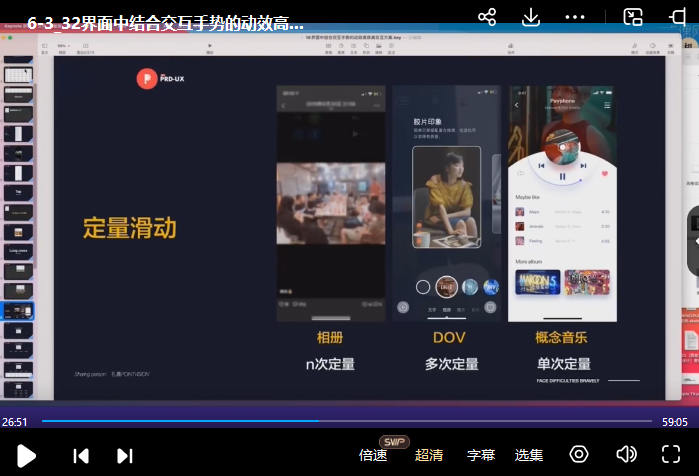Open the 超清 video quality selector

pyautogui.click(x=429, y=455)
